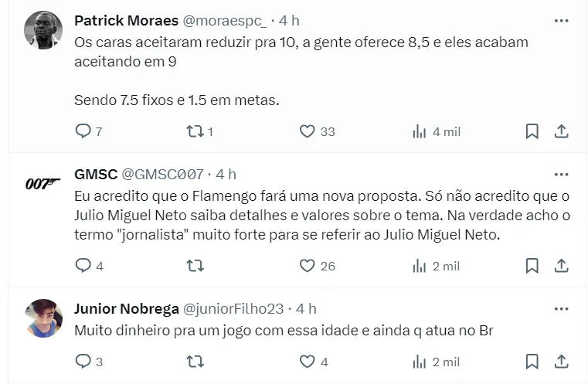The height and width of the screenshot is (384, 588).
Task: Bookmark Patrick Moraes's tweet
Action: coord(532,131)
